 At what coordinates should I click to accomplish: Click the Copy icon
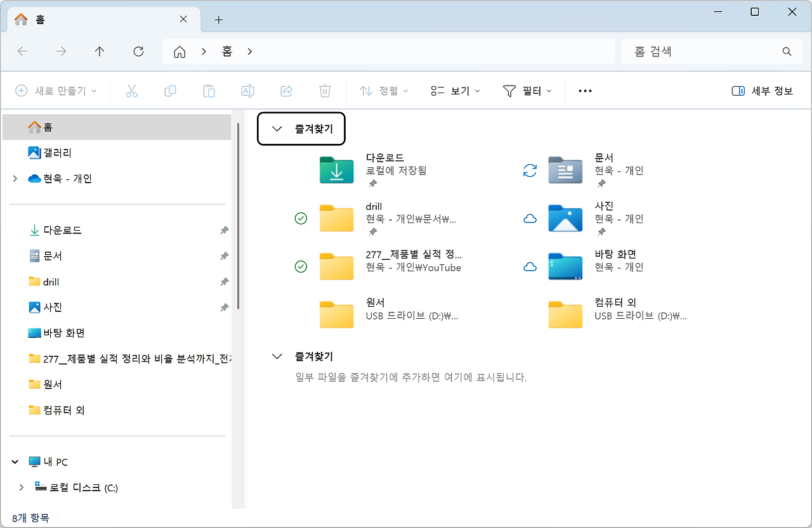[x=170, y=91]
